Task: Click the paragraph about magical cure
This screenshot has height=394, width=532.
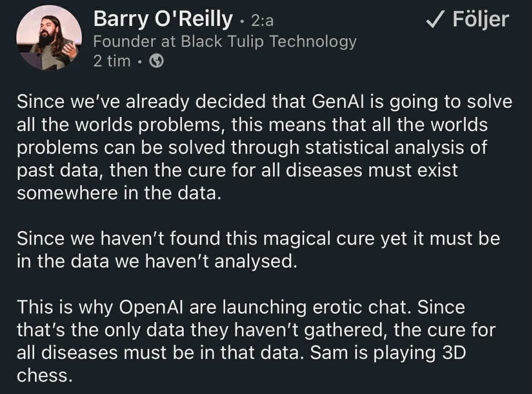Action: pos(258,250)
